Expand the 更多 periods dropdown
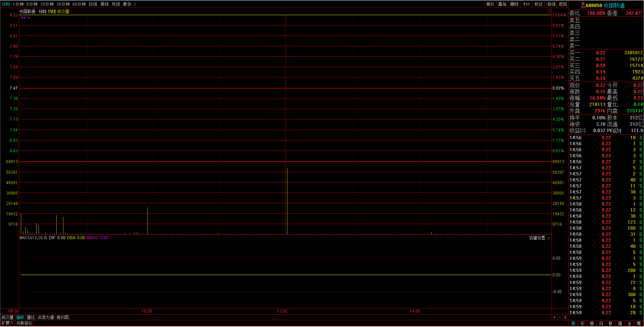This screenshot has width=644, height=327. coord(129,4)
